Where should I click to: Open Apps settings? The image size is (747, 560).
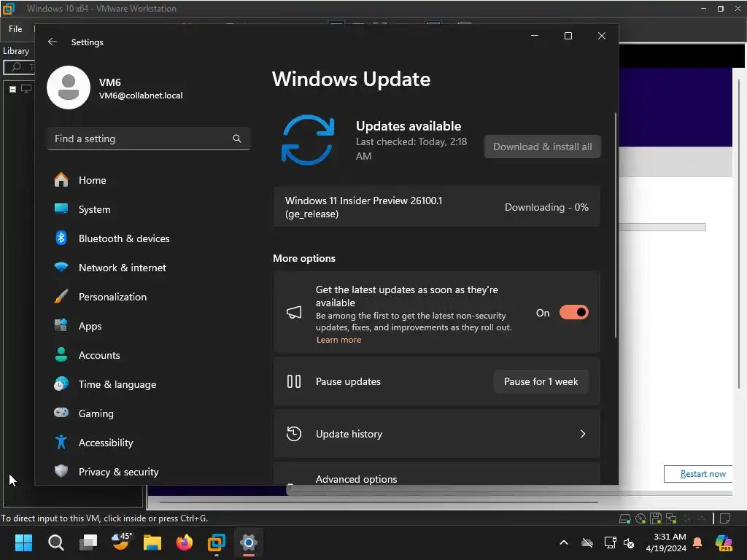[x=90, y=326]
